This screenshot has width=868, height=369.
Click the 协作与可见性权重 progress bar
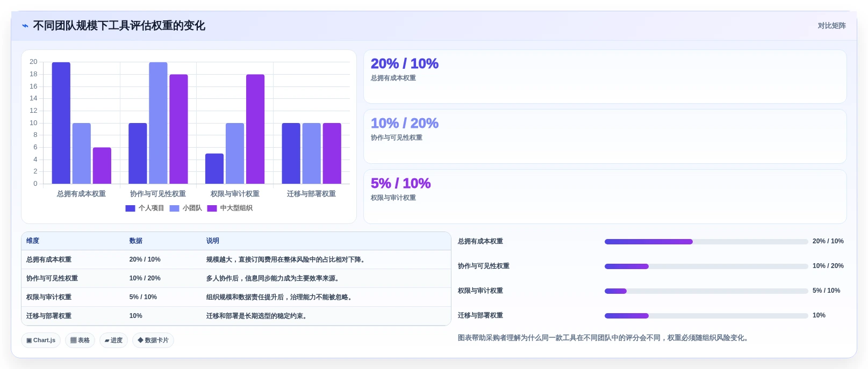[x=706, y=266]
